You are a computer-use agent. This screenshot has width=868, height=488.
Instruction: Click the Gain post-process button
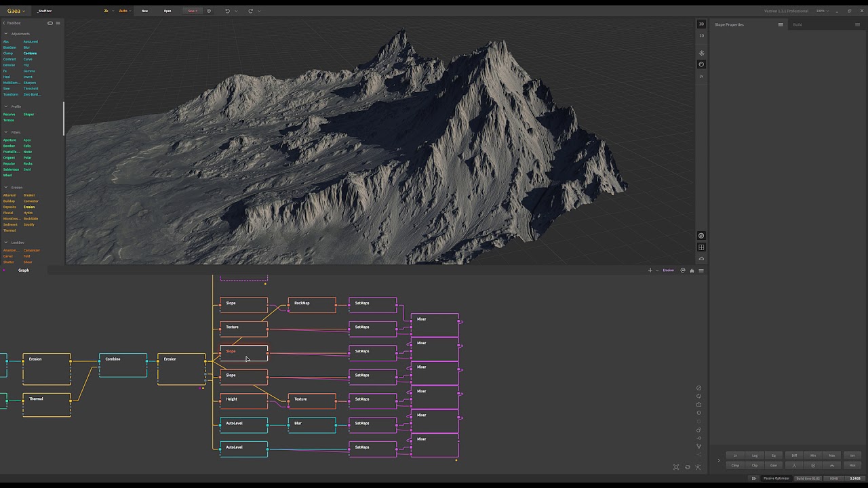pos(774,466)
